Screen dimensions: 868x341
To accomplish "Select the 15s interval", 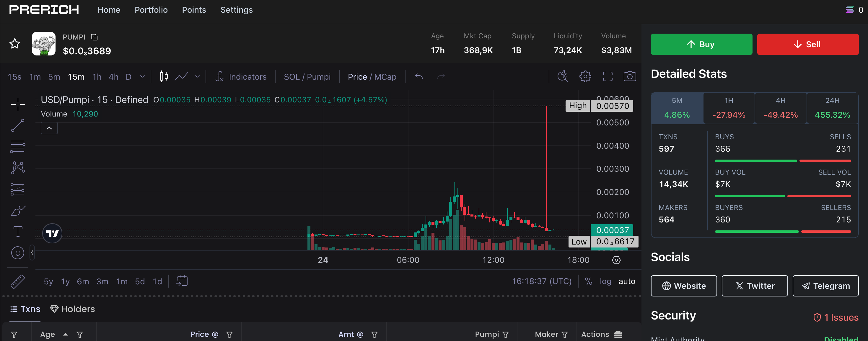I will coord(14,77).
